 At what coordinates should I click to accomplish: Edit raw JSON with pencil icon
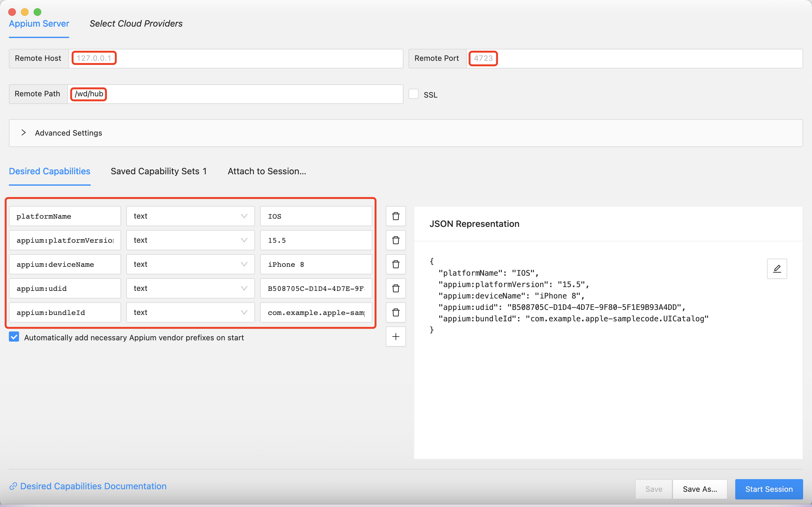777,269
